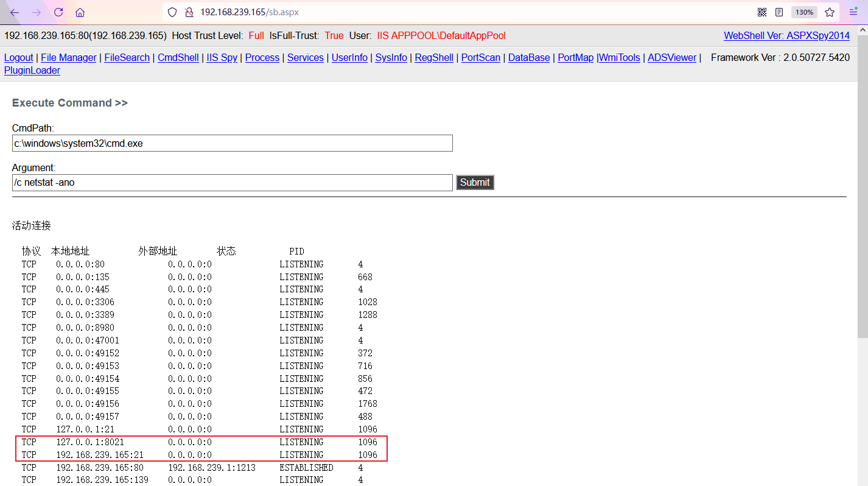Select the Framework Ver : 2.0.50727.5420 text

pyautogui.click(x=780, y=58)
